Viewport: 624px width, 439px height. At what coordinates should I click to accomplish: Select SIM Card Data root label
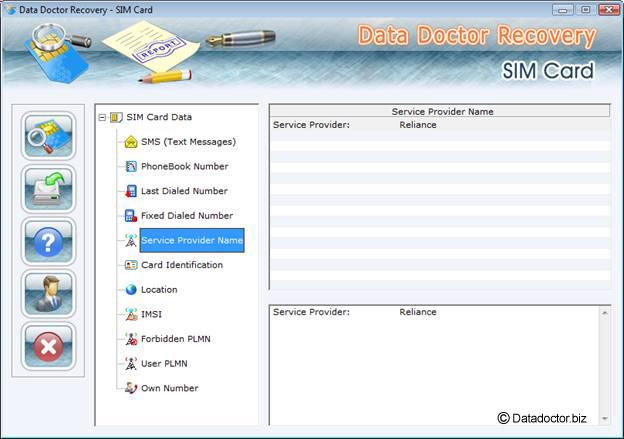click(x=159, y=117)
